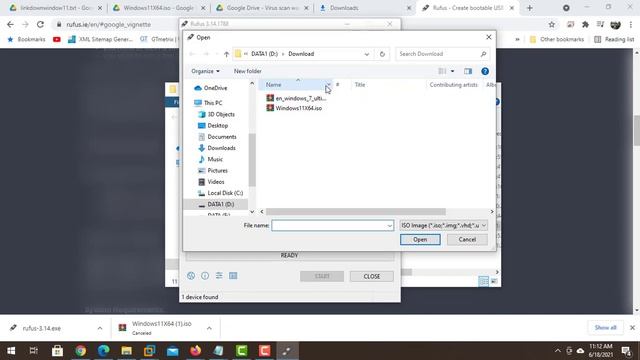
Task: Select en_windows_7_ulti... file
Action: click(x=296, y=98)
